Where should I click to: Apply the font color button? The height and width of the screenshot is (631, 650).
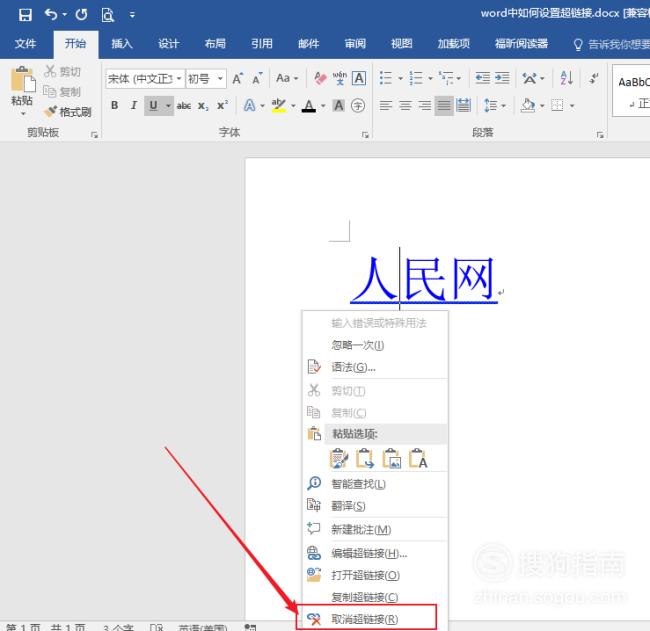click(309, 106)
